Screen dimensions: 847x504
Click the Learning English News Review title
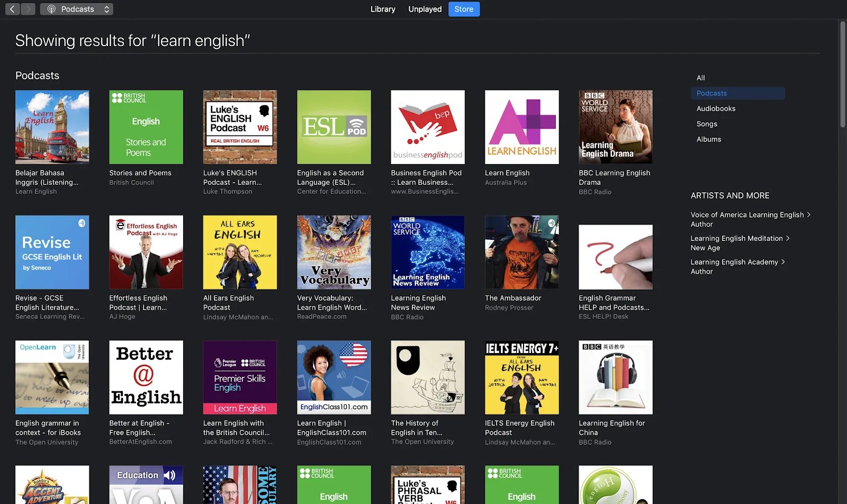(x=418, y=303)
